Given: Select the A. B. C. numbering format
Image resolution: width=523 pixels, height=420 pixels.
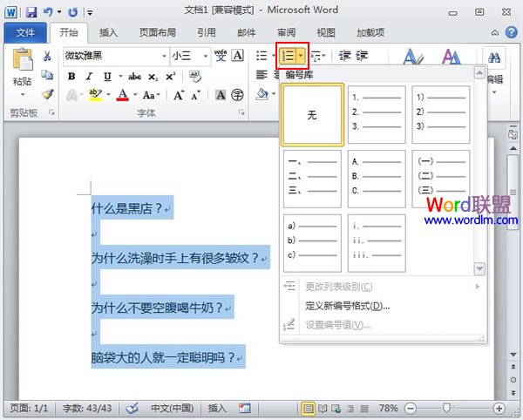Looking at the screenshot, I should (377, 179).
